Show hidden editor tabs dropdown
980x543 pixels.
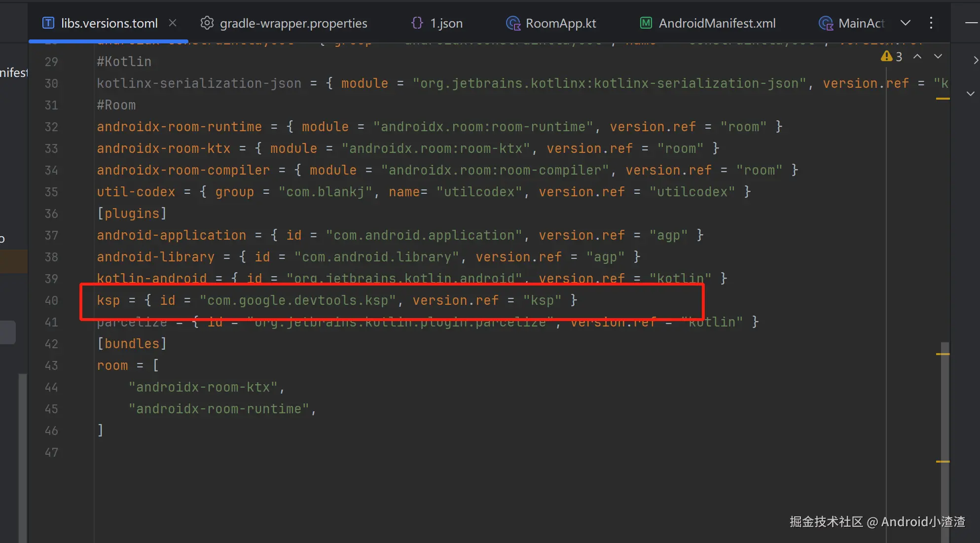point(906,23)
